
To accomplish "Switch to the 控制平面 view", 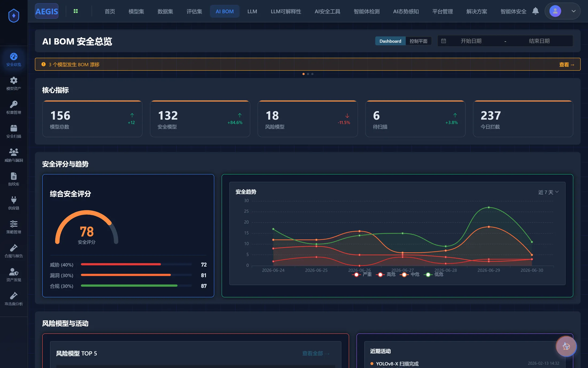I will pos(418,41).
